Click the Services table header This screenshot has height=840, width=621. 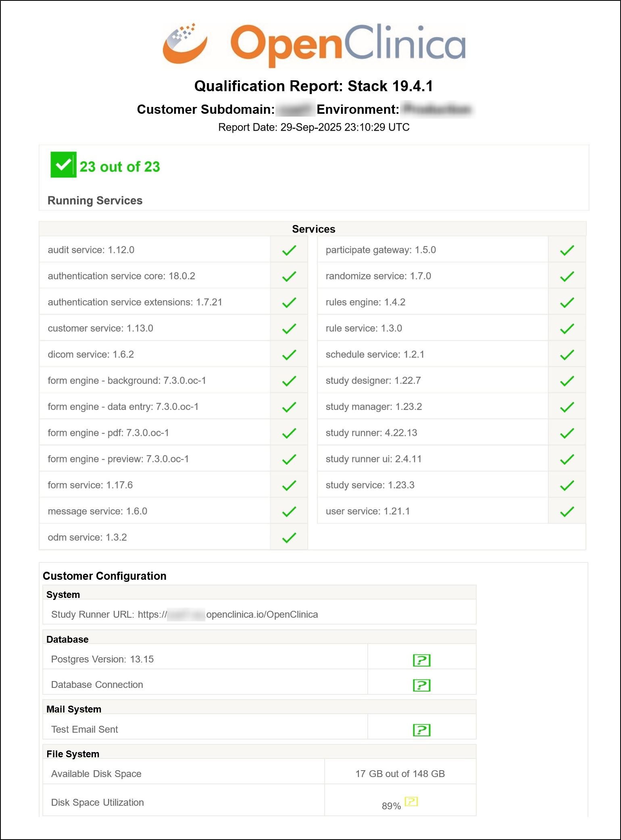point(313,229)
